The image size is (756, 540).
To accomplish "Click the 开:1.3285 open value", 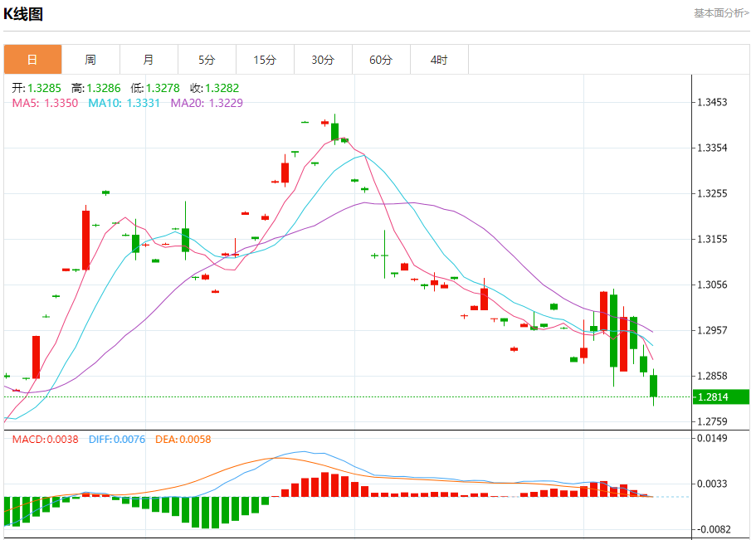I will 37,88.
